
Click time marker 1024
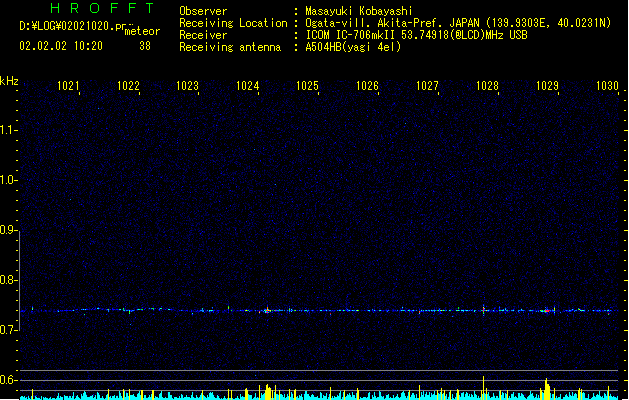coord(248,86)
